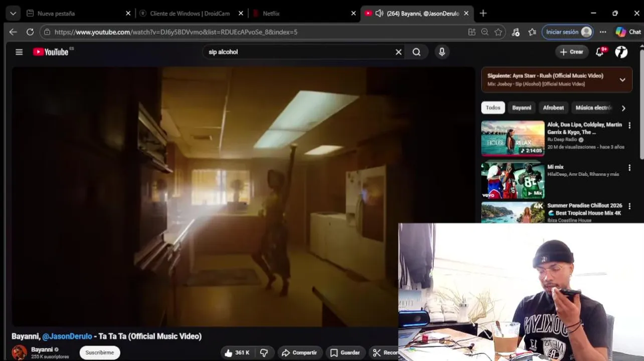The image size is (644, 361).
Task: Clear the 'sip alcohol' search text
Action: (x=398, y=52)
